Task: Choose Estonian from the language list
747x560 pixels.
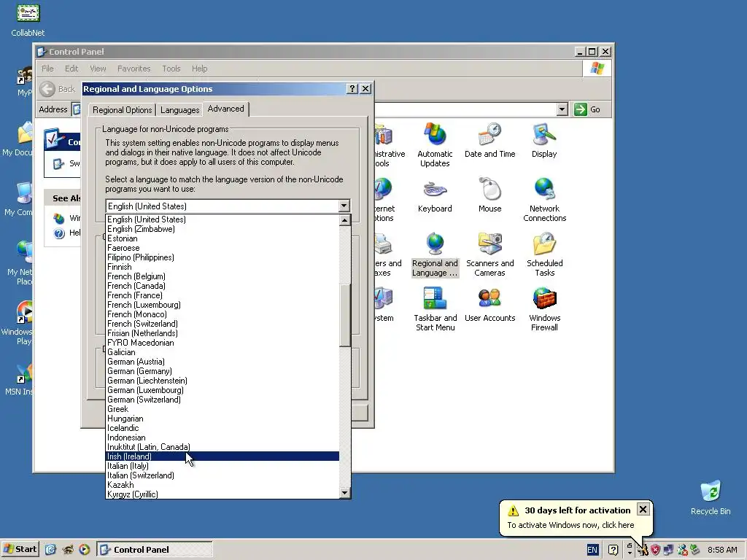Action: coord(222,238)
